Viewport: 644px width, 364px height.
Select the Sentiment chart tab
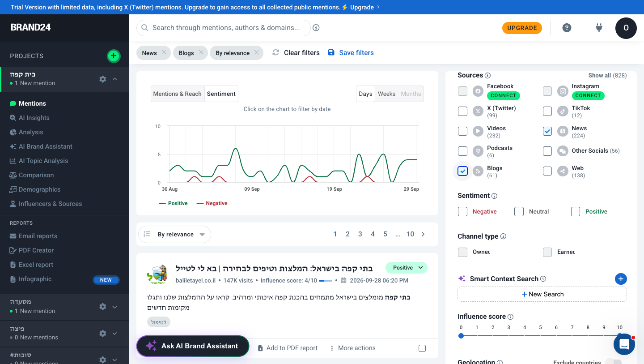221,94
